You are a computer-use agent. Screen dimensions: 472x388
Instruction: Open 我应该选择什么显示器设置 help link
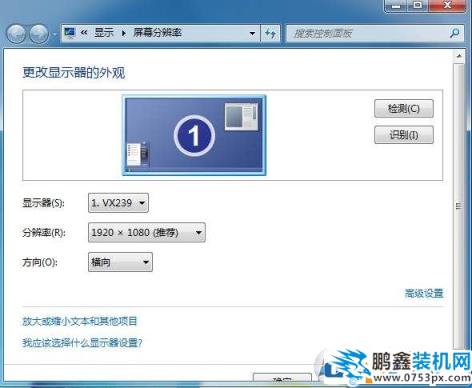click(82, 342)
